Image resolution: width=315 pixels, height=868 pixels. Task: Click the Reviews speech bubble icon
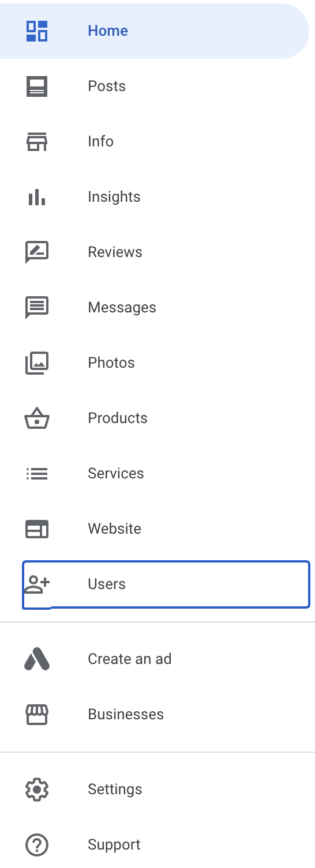(37, 252)
